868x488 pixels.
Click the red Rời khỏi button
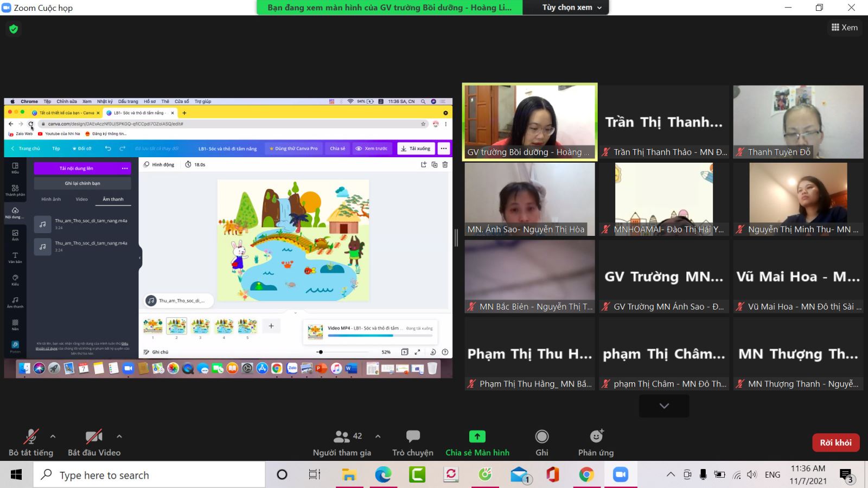click(x=835, y=442)
